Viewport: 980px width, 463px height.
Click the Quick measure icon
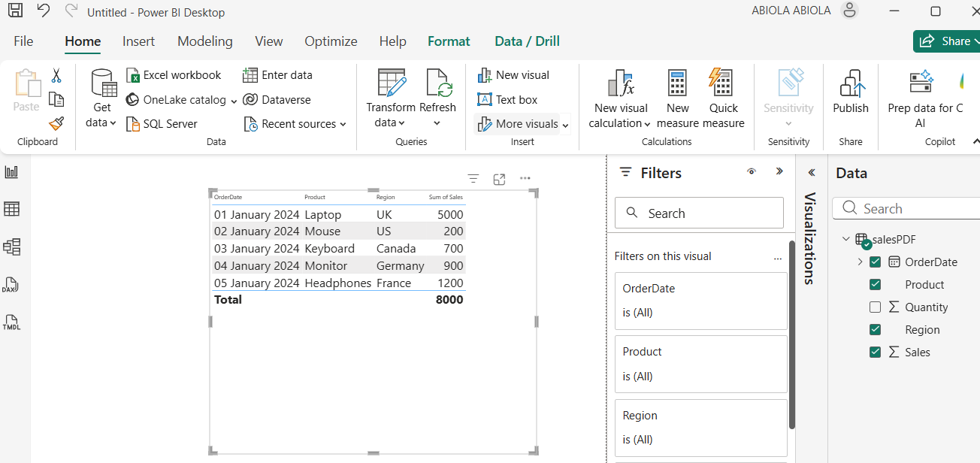(x=722, y=84)
